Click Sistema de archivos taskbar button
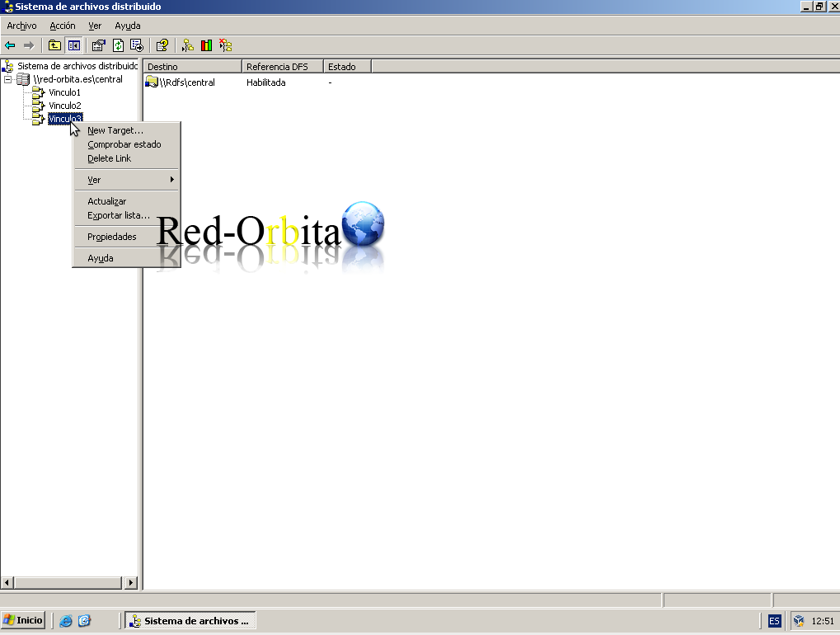Image resolution: width=840 pixels, height=635 pixels. [x=190, y=620]
